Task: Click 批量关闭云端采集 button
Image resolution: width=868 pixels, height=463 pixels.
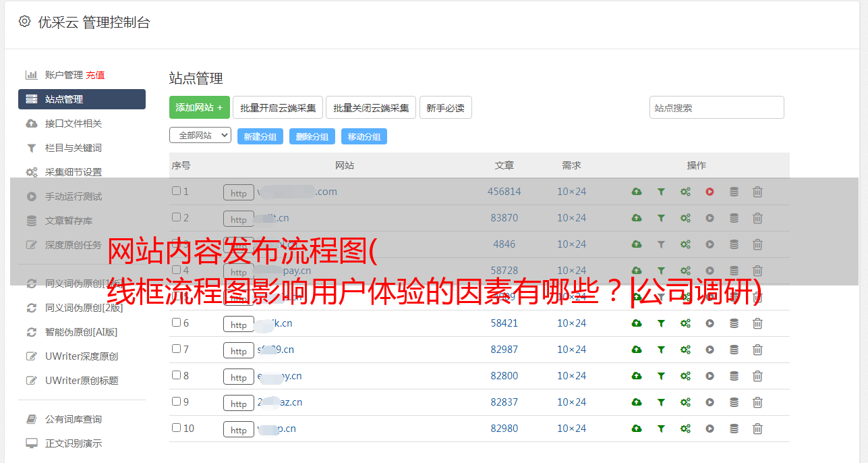Action: coord(371,107)
